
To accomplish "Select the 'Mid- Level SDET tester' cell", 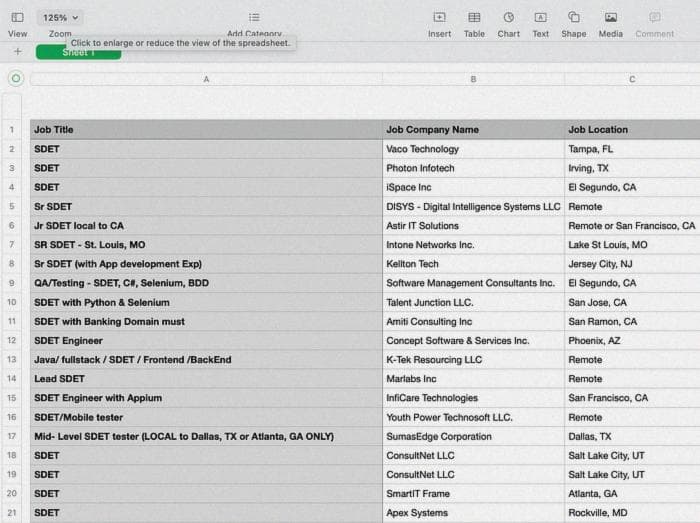I will (x=206, y=437).
